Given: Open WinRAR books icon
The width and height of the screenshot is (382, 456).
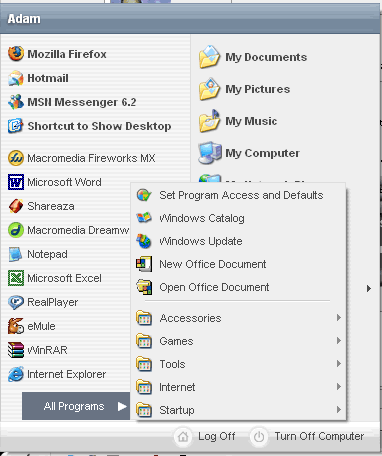Looking at the screenshot, I should 16,350.
